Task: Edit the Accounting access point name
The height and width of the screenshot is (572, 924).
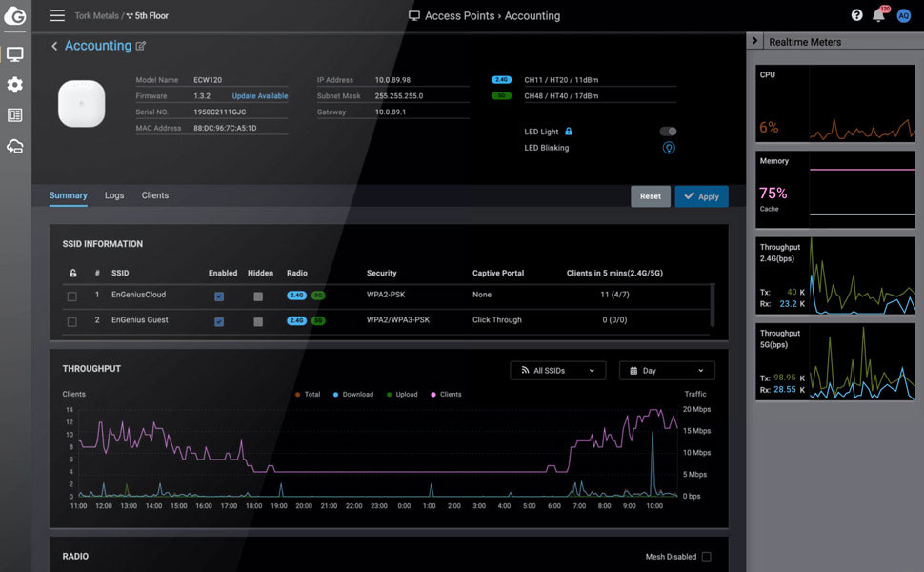Action: [140, 46]
